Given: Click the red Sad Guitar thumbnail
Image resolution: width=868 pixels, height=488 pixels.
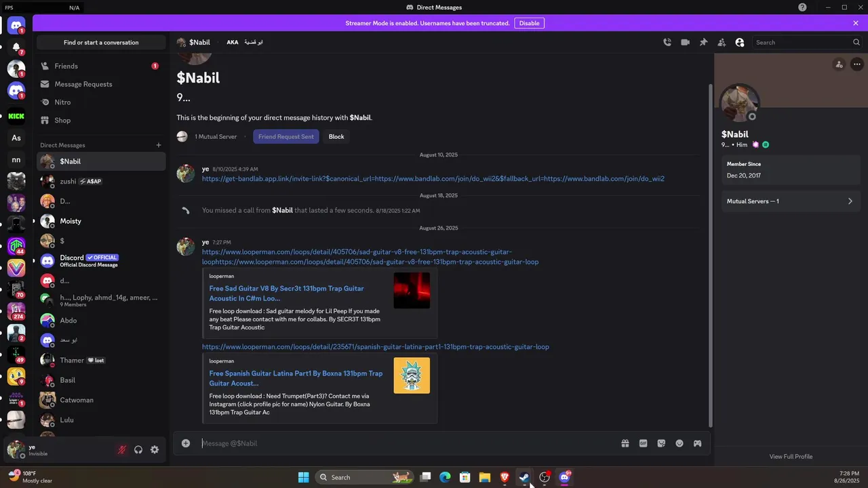Looking at the screenshot, I should coord(412,290).
